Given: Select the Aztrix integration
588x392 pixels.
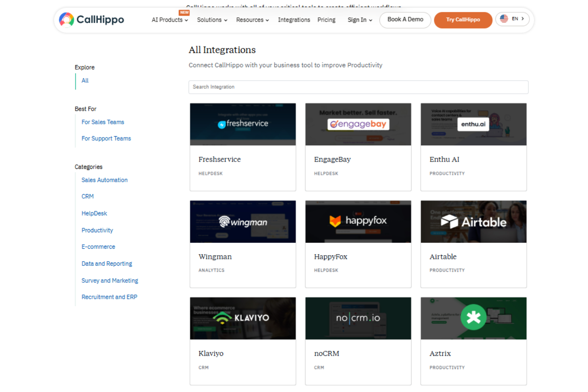Looking at the screenshot, I should 473,341.
